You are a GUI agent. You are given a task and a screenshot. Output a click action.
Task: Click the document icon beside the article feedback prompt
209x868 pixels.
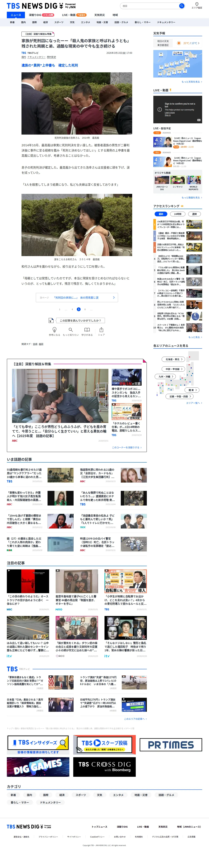tap(51, 320)
